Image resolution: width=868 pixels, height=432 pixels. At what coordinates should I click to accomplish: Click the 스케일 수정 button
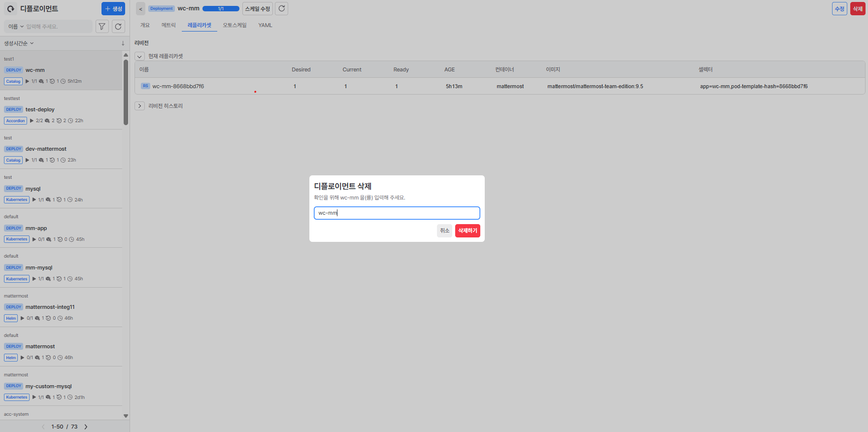tap(258, 9)
